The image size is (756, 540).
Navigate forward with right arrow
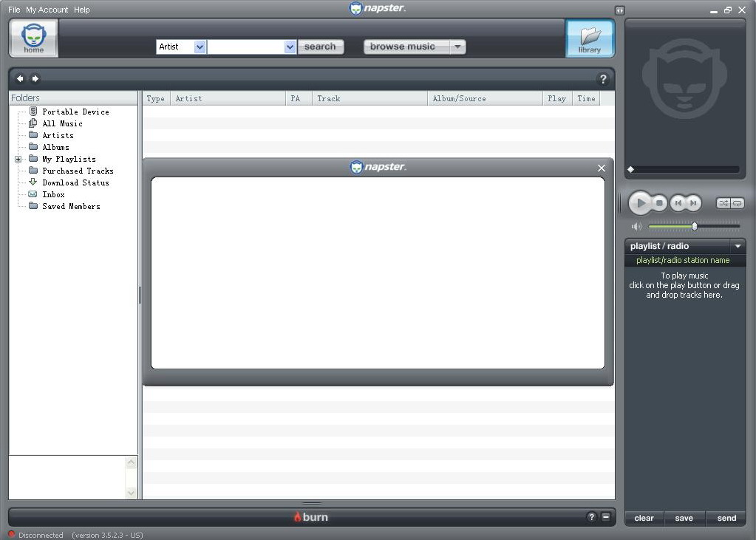pos(35,78)
